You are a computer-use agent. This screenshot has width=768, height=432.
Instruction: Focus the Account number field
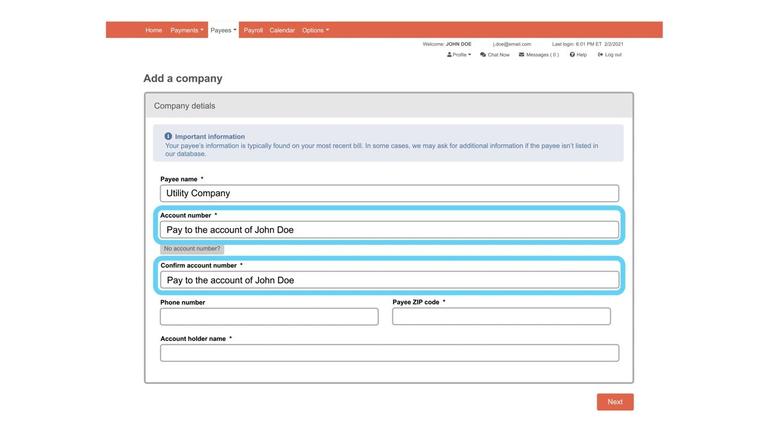[389, 230]
